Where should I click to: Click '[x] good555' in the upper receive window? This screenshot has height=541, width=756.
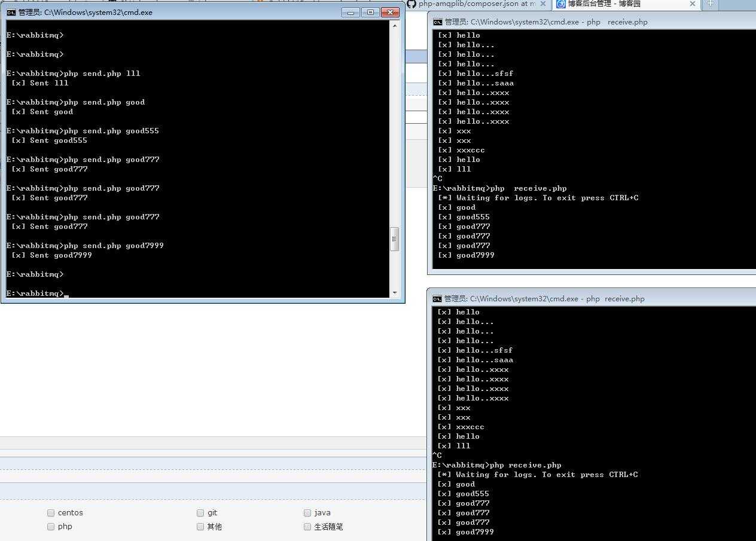464,217
